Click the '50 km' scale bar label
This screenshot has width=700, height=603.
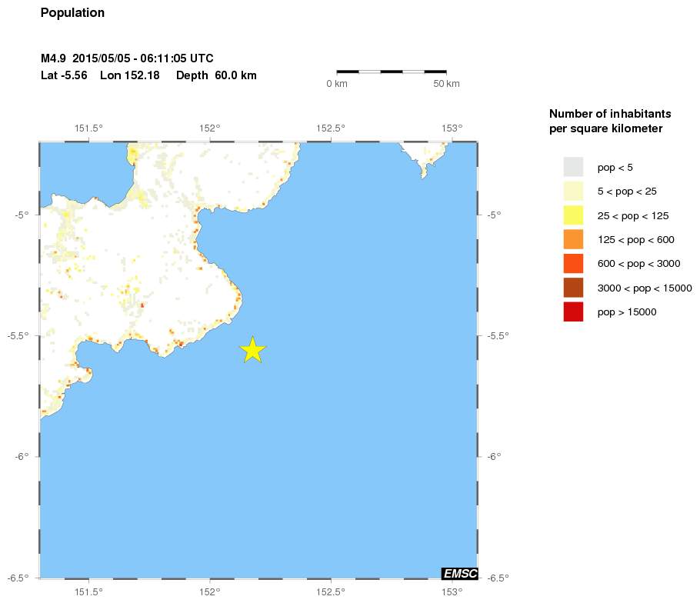tap(447, 83)
